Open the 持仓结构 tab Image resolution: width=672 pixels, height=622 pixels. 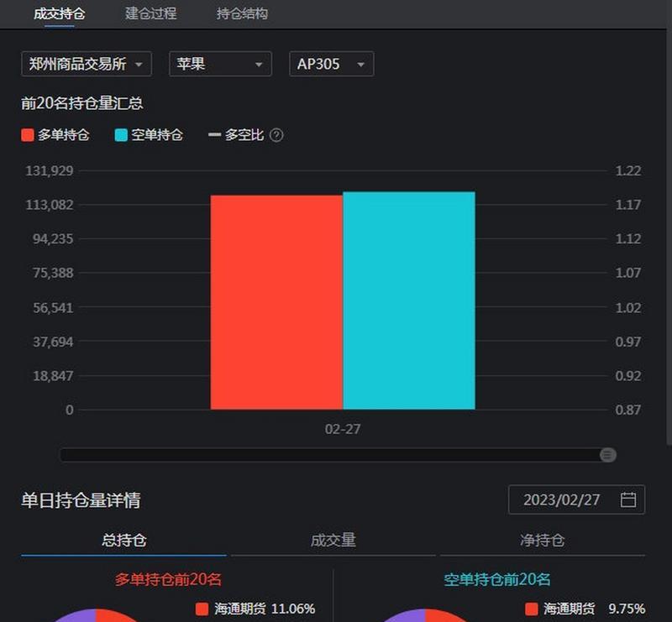(x=242, y=13)
